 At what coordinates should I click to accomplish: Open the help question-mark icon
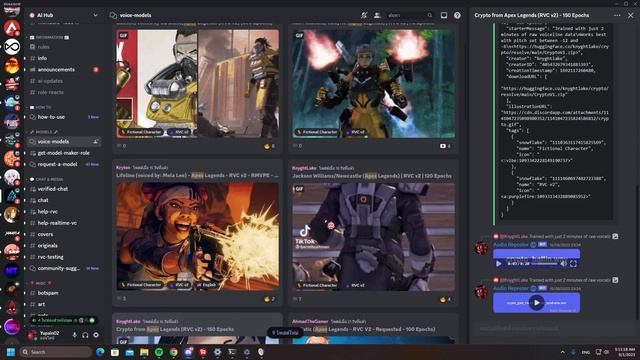(x=457, y=15)
